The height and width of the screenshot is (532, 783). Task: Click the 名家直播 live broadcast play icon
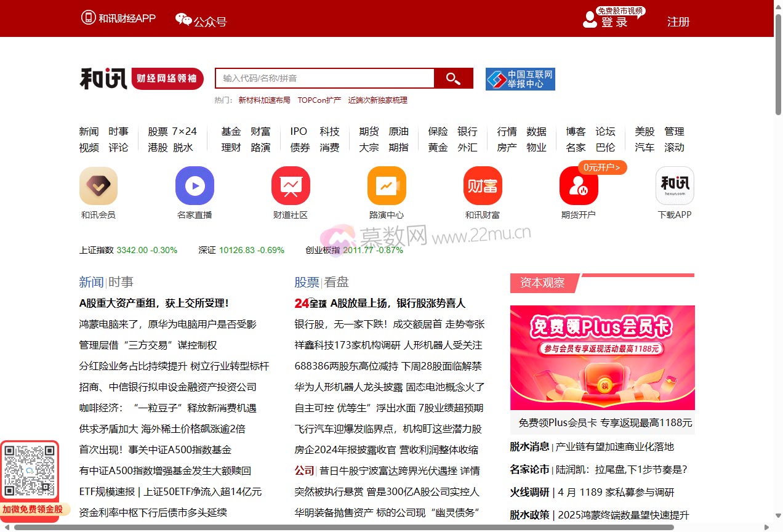(x=194, y=185)
